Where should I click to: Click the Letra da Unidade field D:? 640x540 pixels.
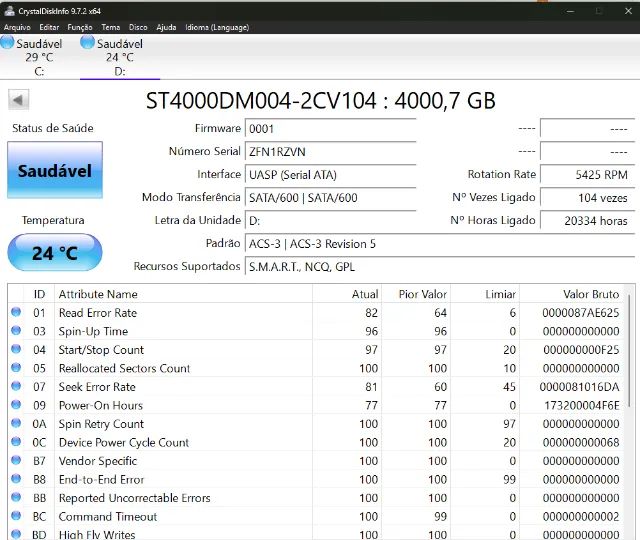[x=330, y=221]
